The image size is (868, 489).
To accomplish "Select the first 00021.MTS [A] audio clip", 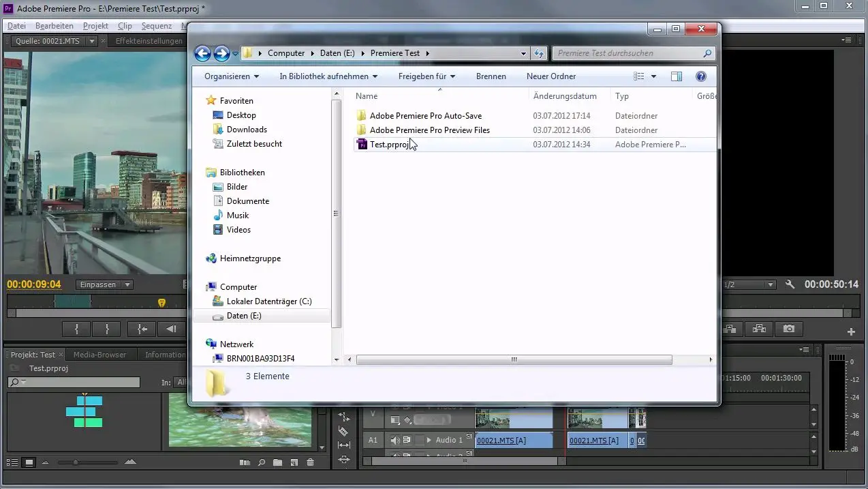I will point(514,441).
